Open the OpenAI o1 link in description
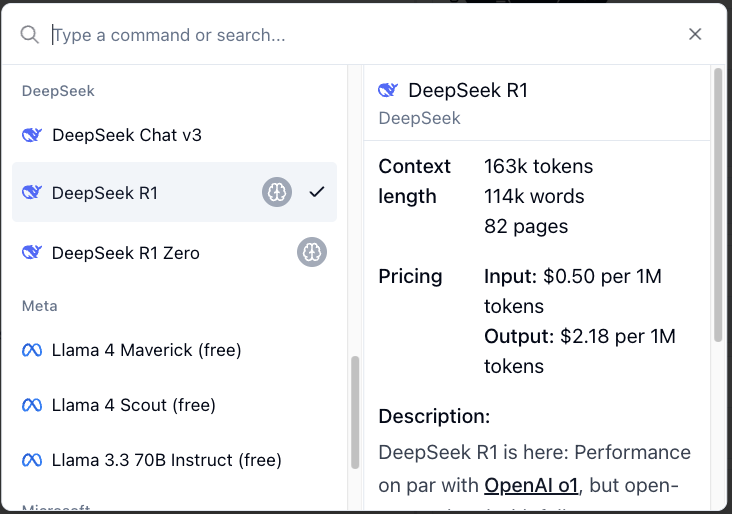732x514 pixels. click(531, 486)
